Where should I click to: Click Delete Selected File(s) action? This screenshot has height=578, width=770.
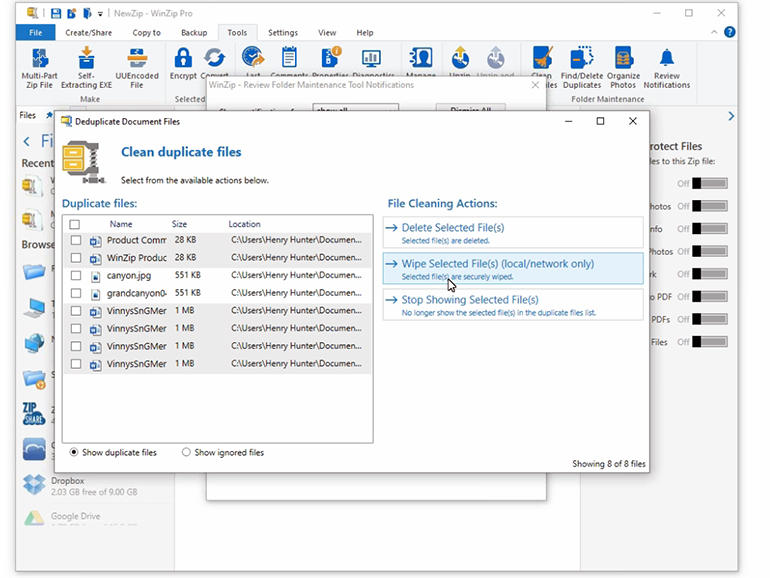[513, 233]
